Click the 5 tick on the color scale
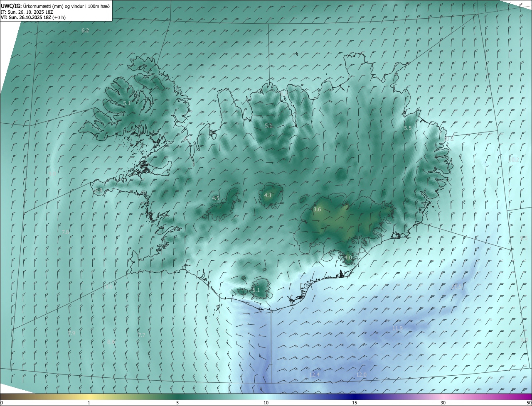Viewport: 532px width, 406px height. (x=177, y=403)
